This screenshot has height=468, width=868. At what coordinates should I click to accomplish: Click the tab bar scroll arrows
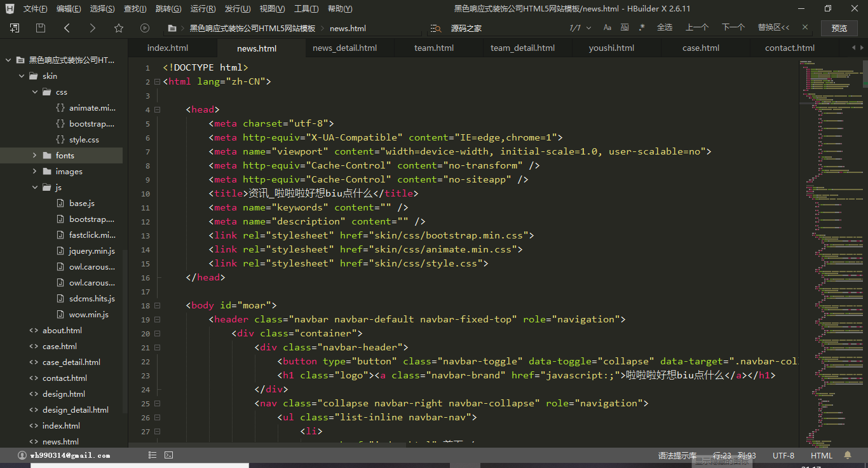(x=858, y=48)
